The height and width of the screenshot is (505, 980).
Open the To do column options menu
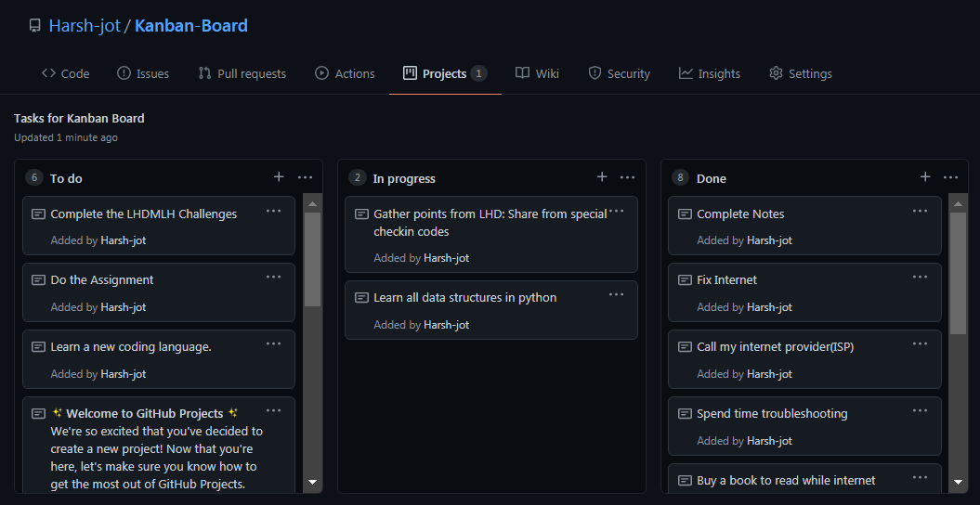tap(305, 178)
